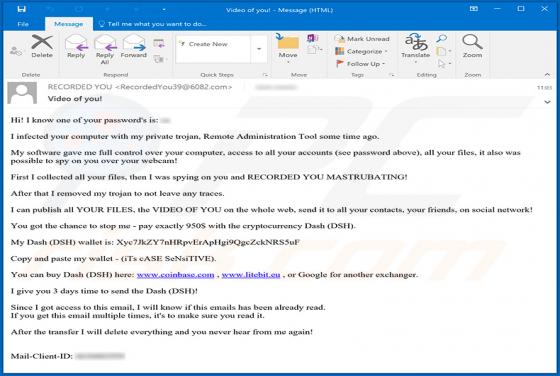This screenshot has width=560, height=376.
Task: Collapse the ribbon
Action: click(x=547, y=74)
